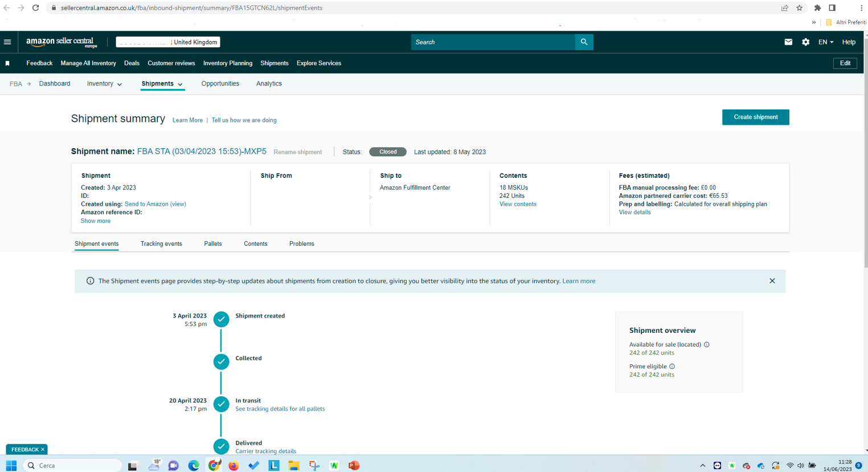Click the search magnifier button
868x472 pixels.
(x=584, y=42)
